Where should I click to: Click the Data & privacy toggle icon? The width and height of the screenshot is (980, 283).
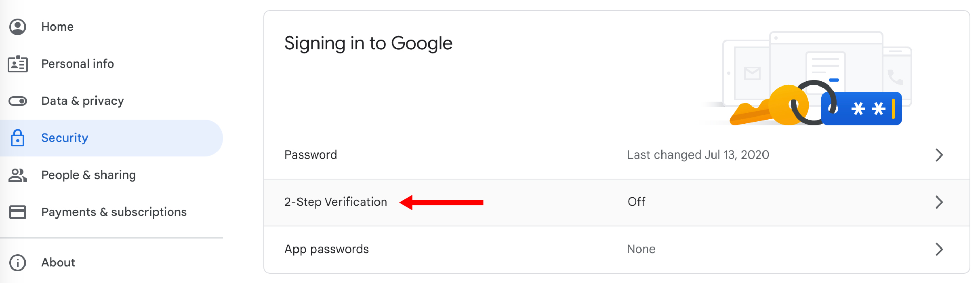(x=18, y=101)
